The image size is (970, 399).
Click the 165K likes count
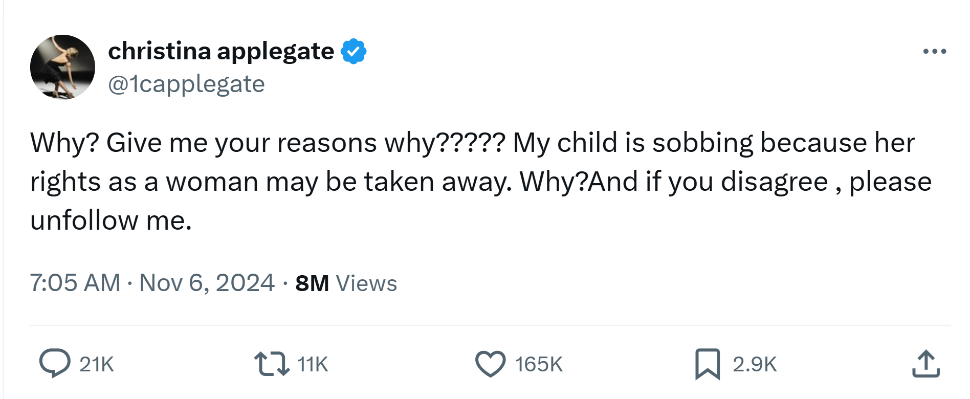coord(539,364)
